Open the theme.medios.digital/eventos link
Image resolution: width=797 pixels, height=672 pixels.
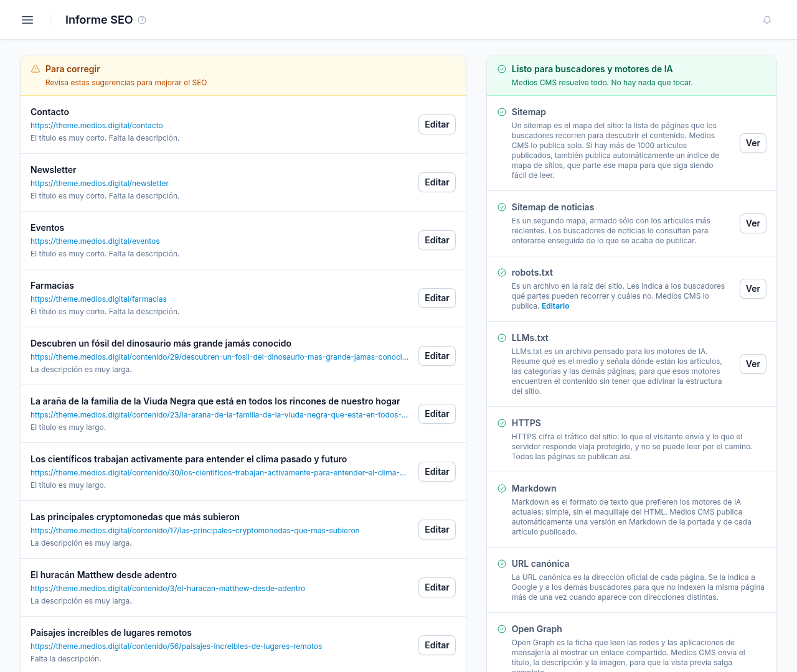(x=95, y=241)
